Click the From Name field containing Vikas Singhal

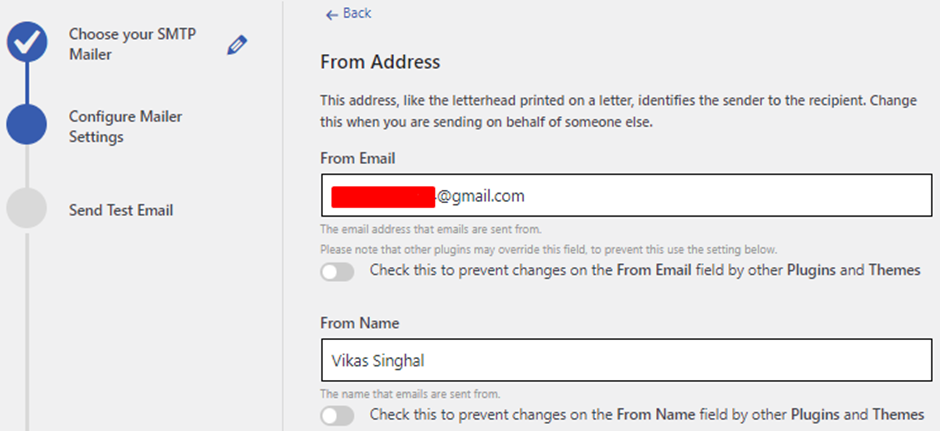tap(626, 360)
